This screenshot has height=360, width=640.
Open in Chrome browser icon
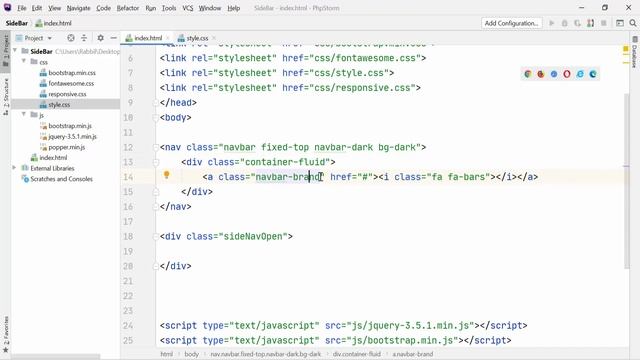(x=528, y=74)
